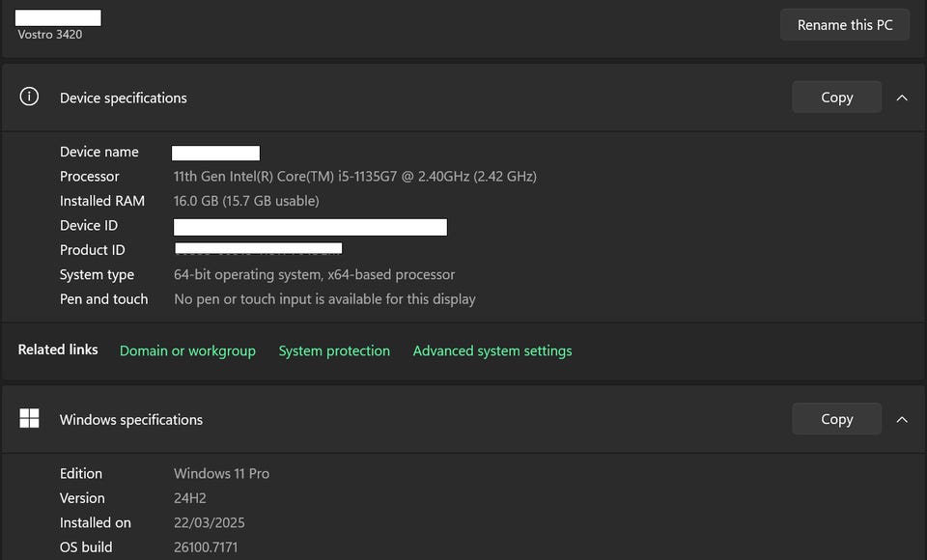
Task: Click the System type value text
Action: 314,274
